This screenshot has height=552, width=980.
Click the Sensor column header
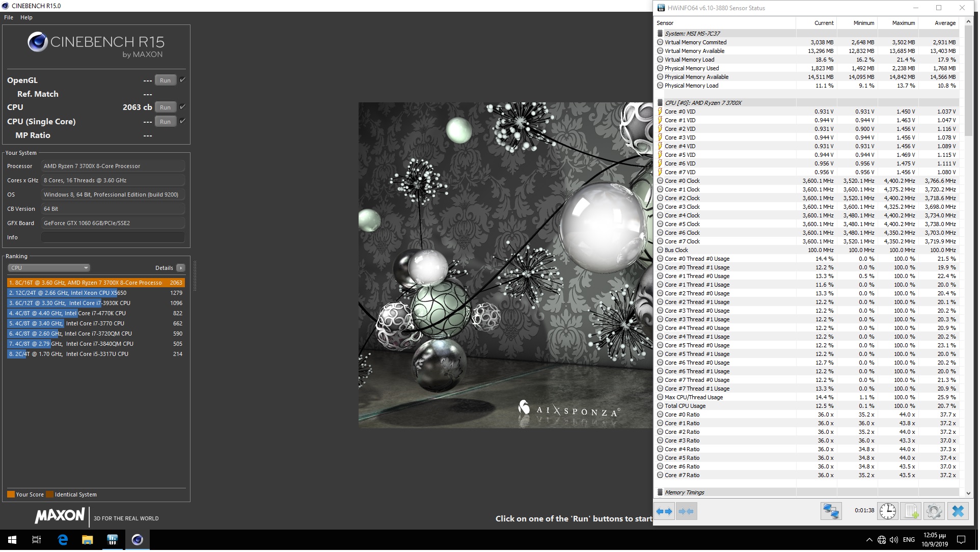pyautogui.click(x=726, y=23)
